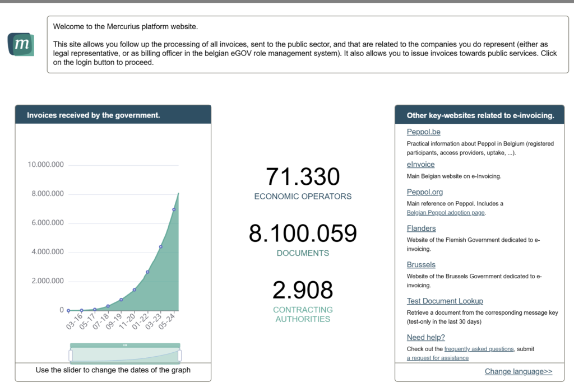Image resolution: width=574 pixels, height=392 pixels.
Task: Click the grip icon atop the date slider
Action: click(125, 346)
